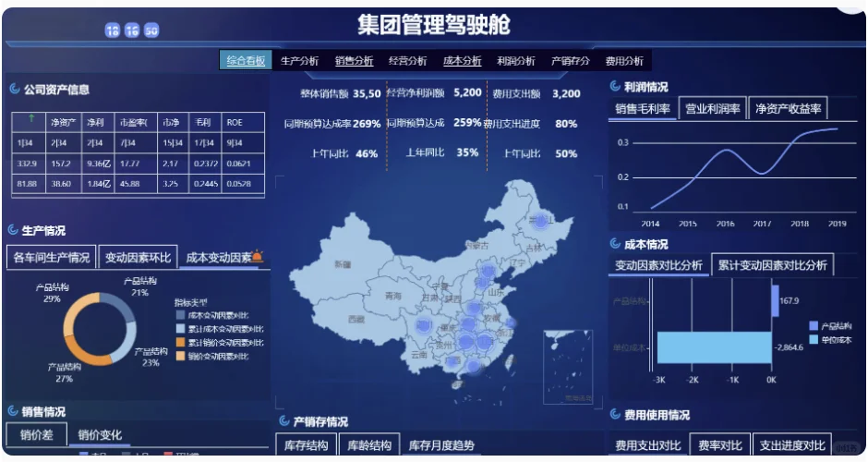Select the 成本分析 tab

(x=463, y=60)
